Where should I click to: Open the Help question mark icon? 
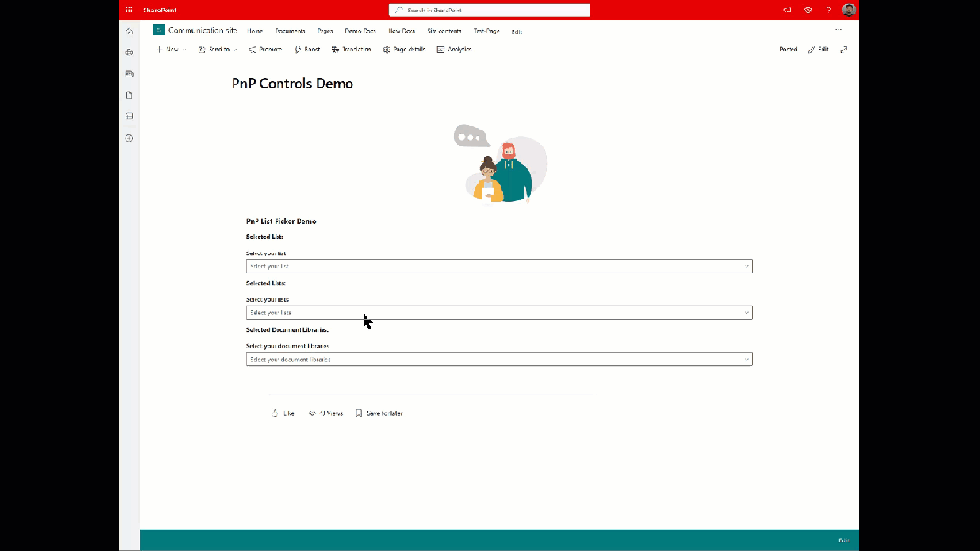[x=829, y=10]
